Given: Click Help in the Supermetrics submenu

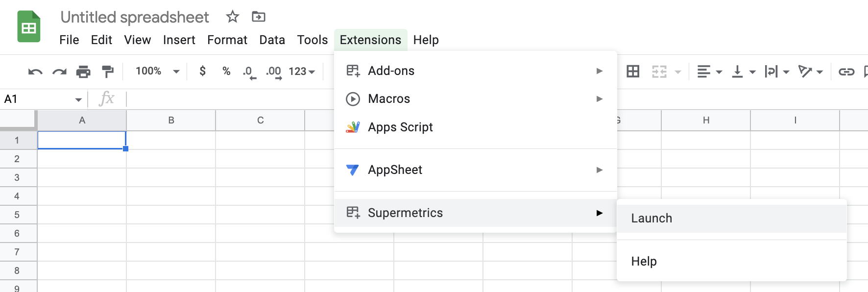Looking at the screenshot, I should [x=644, y=262].
